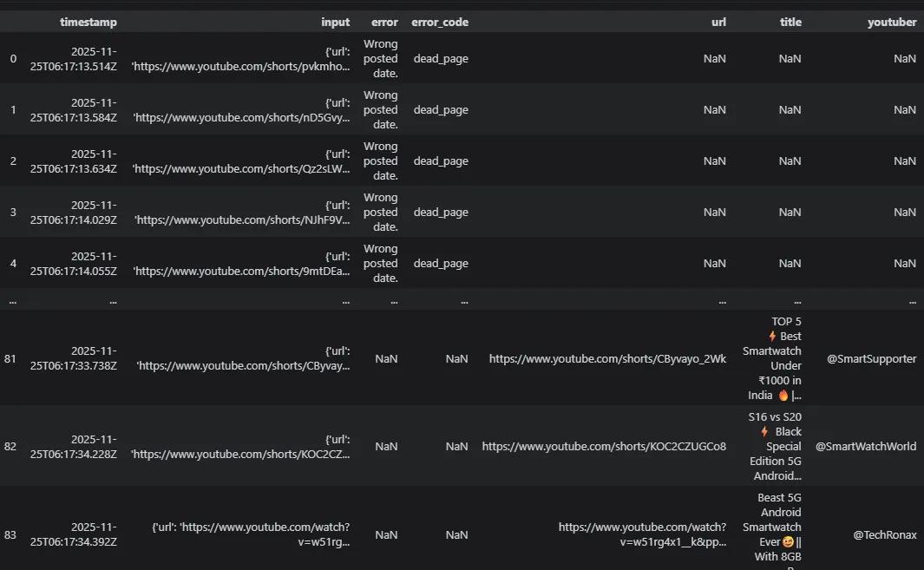Click the "error_code" column header
924x570 pixels.
click(439, 23)
